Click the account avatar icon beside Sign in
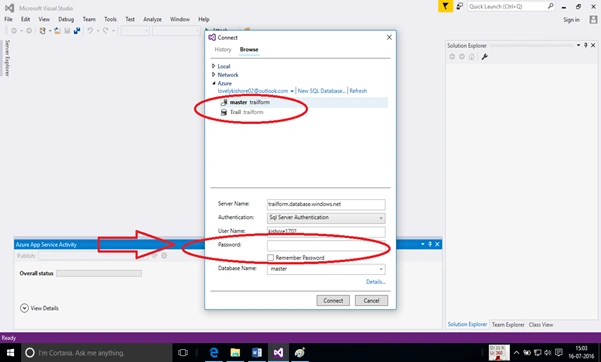 593,20
